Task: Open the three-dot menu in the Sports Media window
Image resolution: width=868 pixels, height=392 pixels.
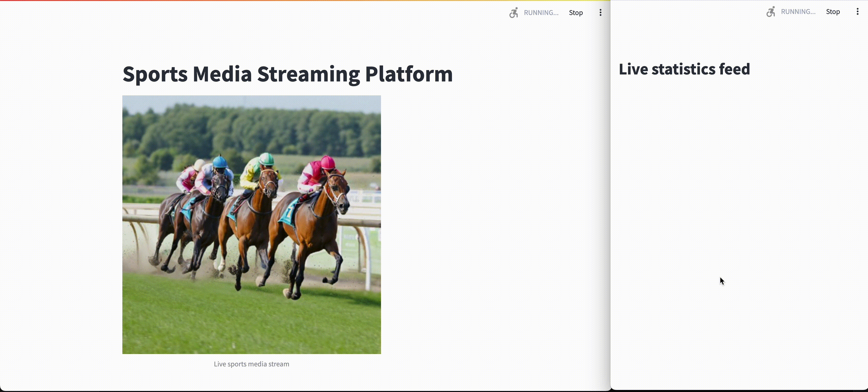Action: pyautogui.click(x=601, y=13)
